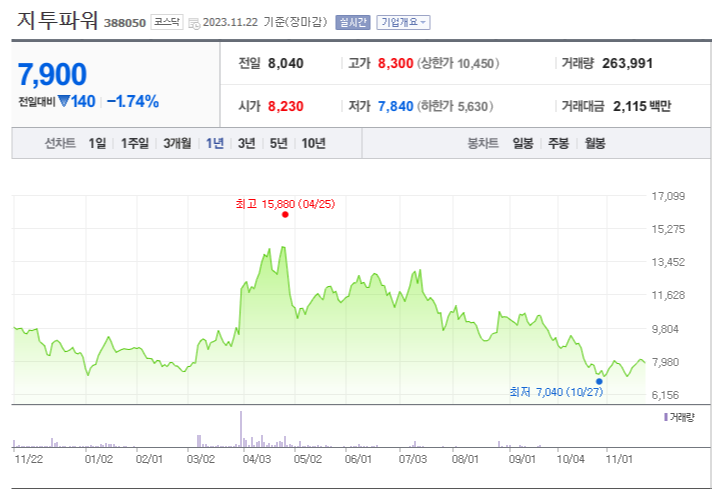This screenshot has width=712, height=489.
Task: Select the 10년 line chart tab
Action: coord(313,143)
